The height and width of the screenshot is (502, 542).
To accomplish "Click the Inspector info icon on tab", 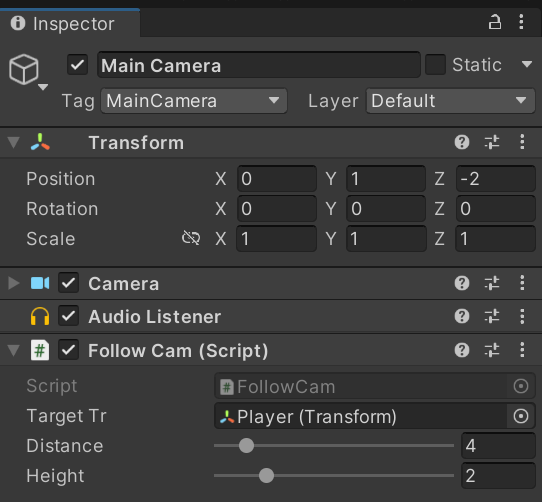I will (x=18, y=23).
